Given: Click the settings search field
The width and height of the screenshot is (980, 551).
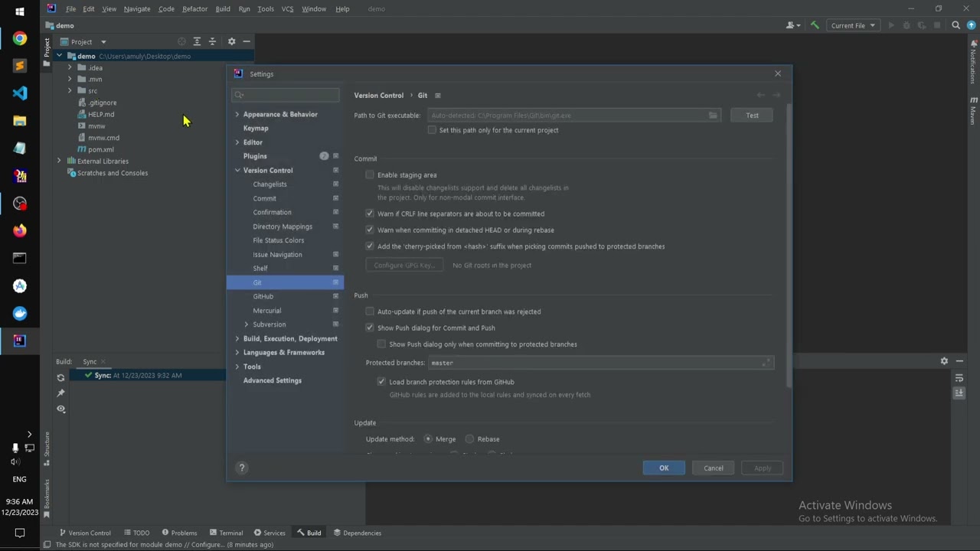Looking at the screenshot, I should pos(286,95).
